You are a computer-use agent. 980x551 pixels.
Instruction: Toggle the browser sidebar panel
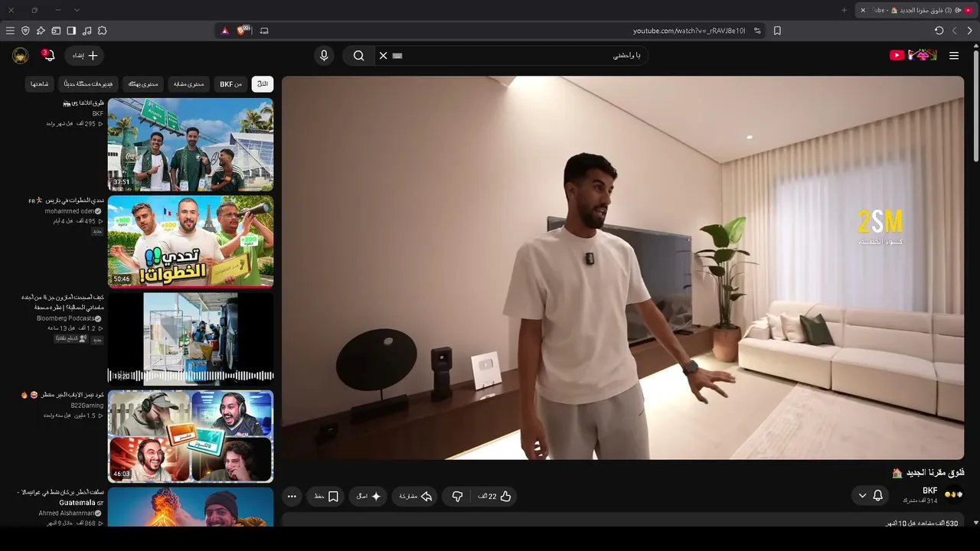[x=71, y=31]
